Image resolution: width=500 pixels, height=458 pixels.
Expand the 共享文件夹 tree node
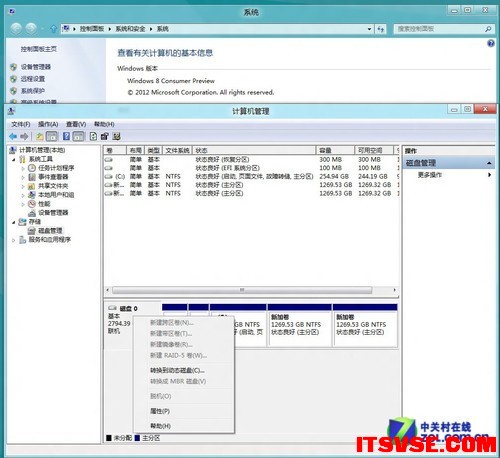coord(23,186)
